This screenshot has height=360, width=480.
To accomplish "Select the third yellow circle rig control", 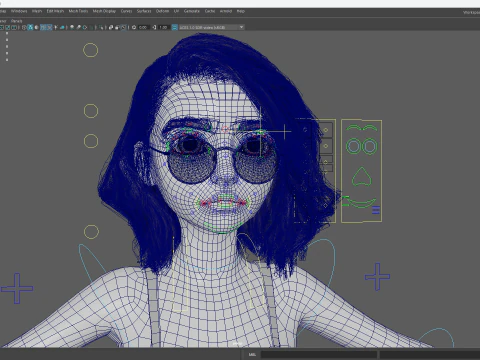I will pos(91,141).
